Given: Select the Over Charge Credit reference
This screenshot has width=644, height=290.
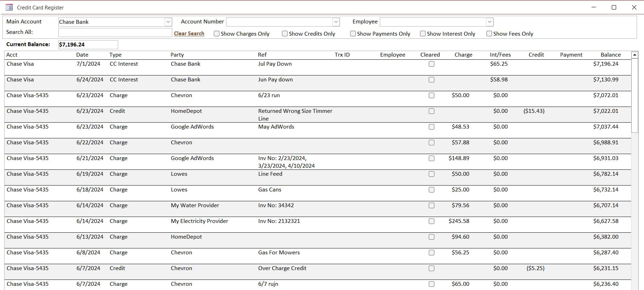Looking at the screenshot, I should (x=282, y=268).
